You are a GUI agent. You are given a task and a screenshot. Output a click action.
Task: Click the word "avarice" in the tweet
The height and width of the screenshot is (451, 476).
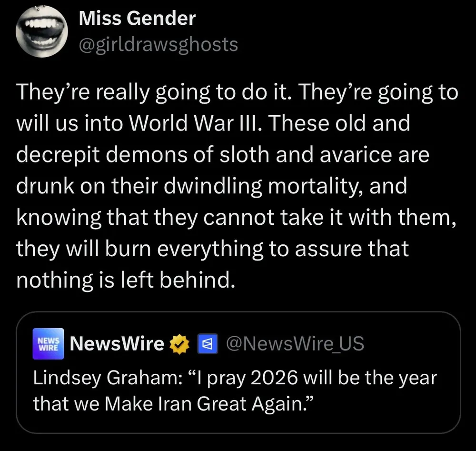pyautogui.click(x=350, y=155)
